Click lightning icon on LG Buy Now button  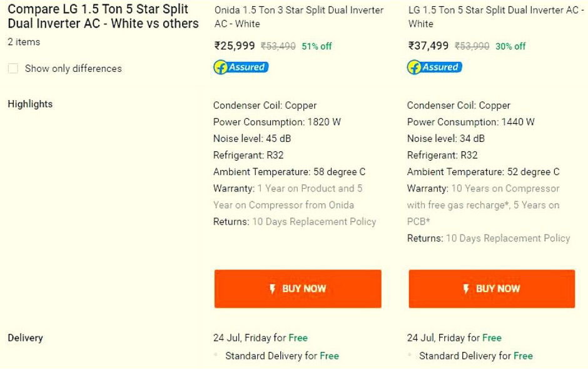pyautogui.click(x=466, y=289)
